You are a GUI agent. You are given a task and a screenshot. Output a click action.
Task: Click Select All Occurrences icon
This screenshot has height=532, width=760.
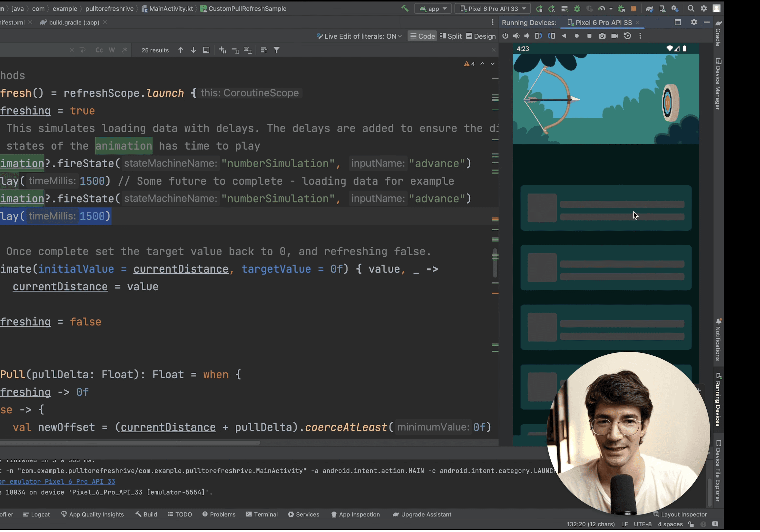point(248,50)
